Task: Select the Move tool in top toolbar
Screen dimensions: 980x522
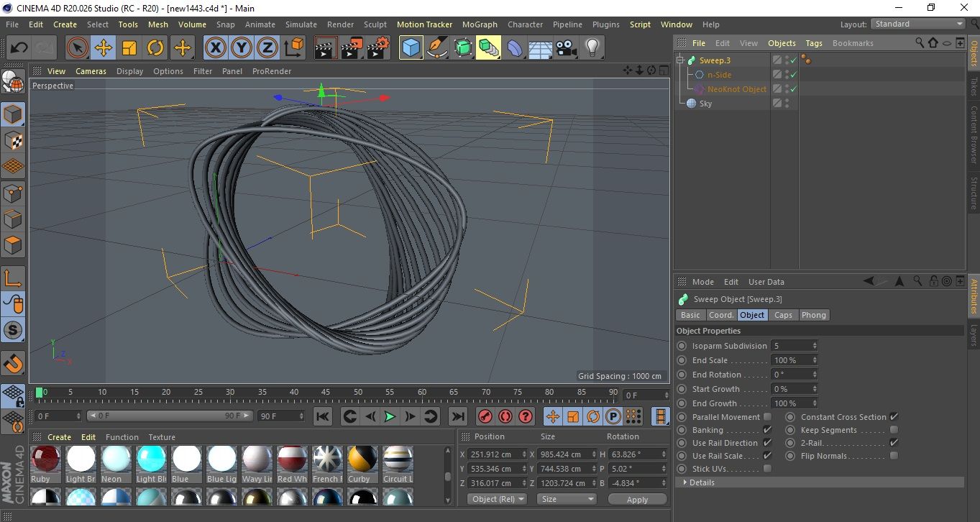Action: [x=104, y=48]
